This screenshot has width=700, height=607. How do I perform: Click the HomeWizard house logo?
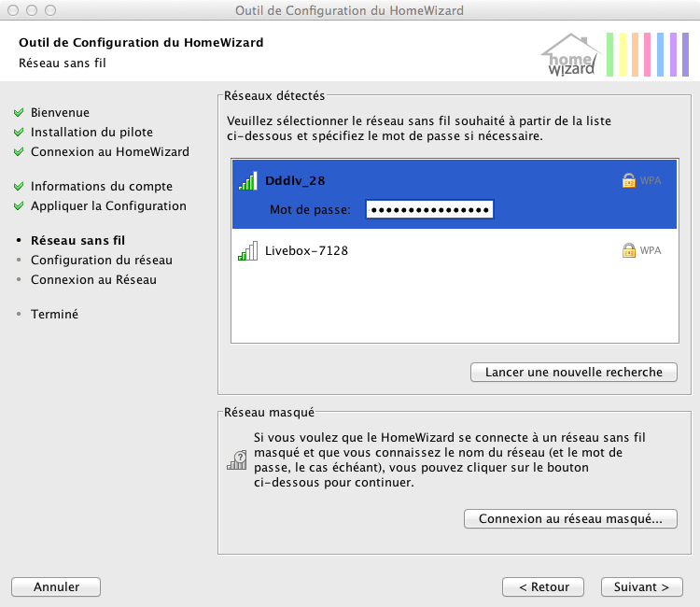tap(571, 54)
